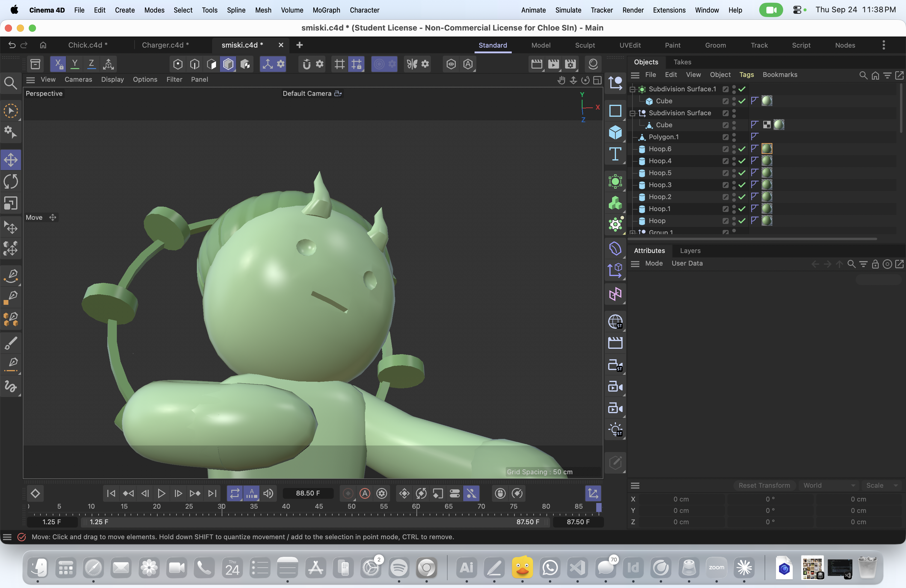
Task: Toggle Z axis lock
Action: tap(91, 64)
